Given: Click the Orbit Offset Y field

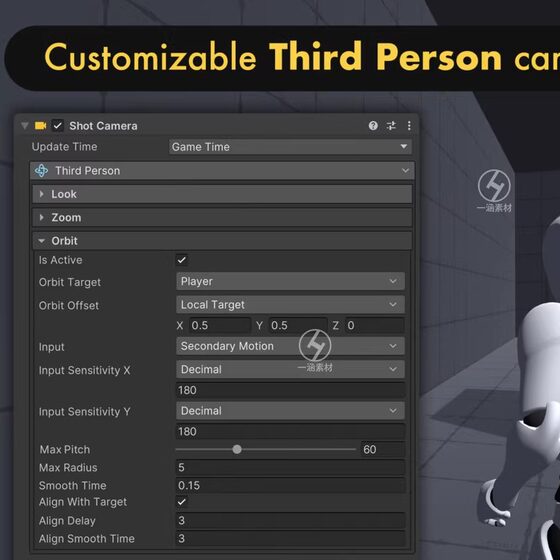Looking at the screenshot, I should [298, 325].
